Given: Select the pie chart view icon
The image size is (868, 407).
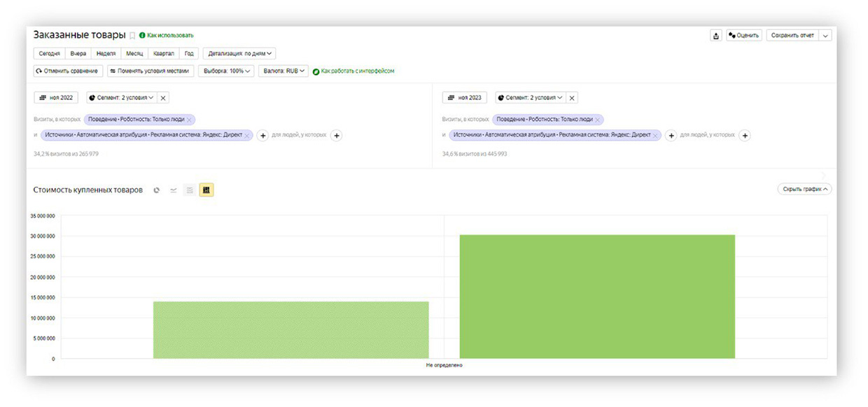Looking at the screenshot, I should point(157,190).
